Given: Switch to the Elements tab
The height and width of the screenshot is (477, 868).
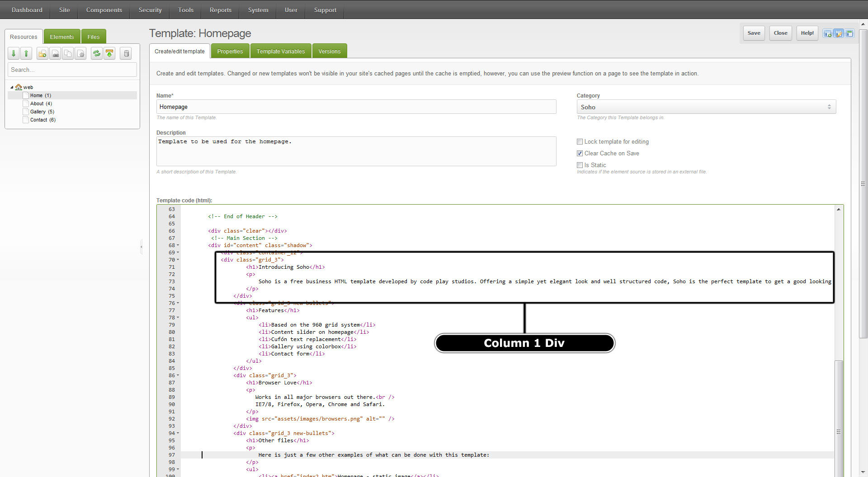Looking at the screenshot, I should pyautogui.click(x=62, y=37).
